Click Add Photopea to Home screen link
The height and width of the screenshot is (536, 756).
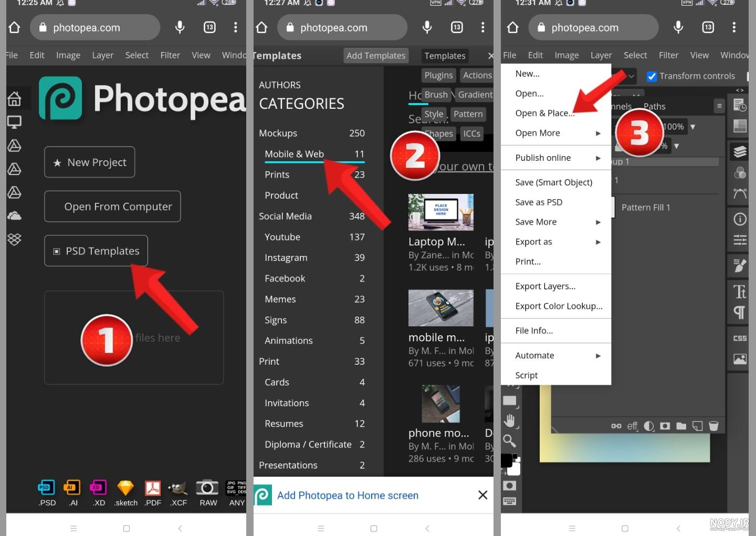tap(348, 496)
